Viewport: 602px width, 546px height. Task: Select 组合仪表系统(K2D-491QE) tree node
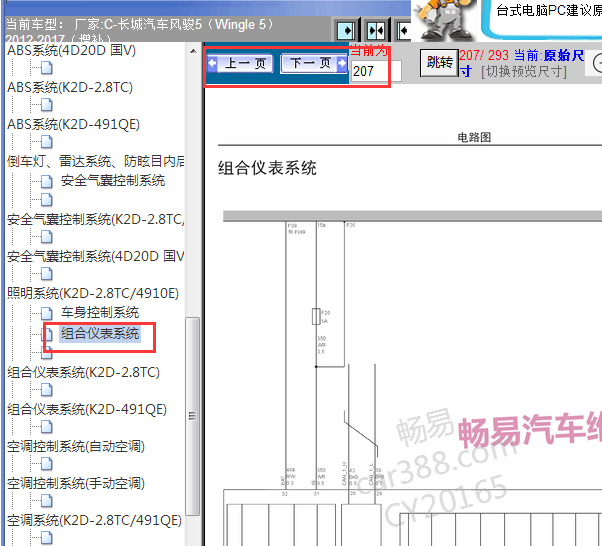[87, 409]
